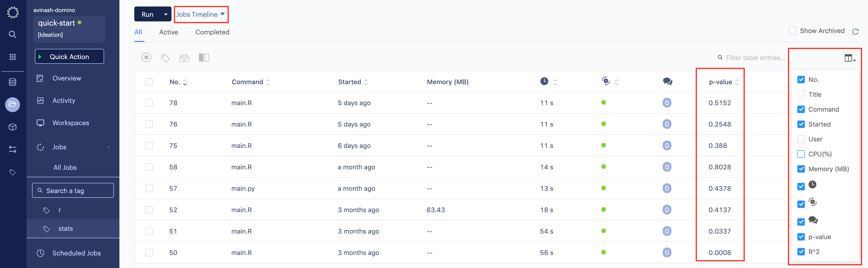Image resolution: width=868 pixels, height=268 pixels.
Task: Open the column chooser dropdown icon
Action: (x=850, y=58)
